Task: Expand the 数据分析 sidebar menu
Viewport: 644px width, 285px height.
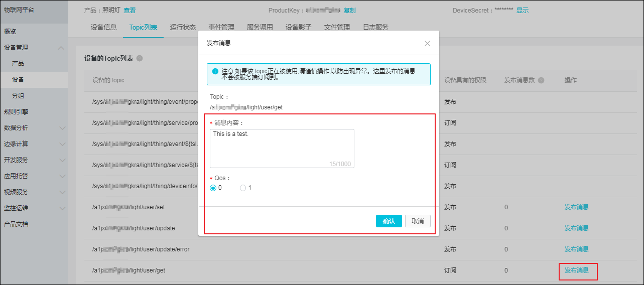Action: (62, 128)
